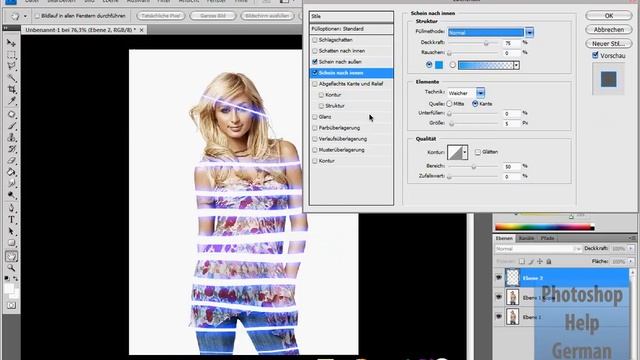Select Kante as glow source
This screenshot has height=360, width=640.
[475, 104]
